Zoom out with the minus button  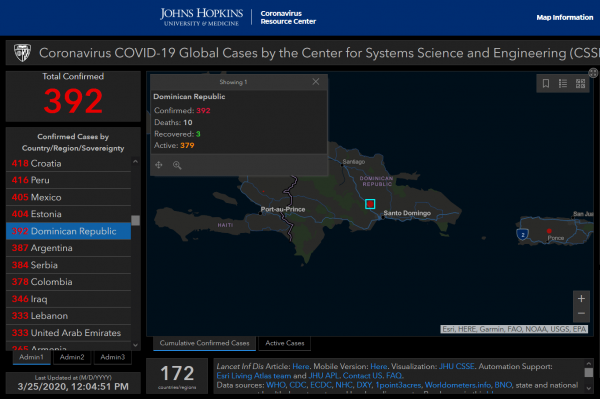[581, 313]
